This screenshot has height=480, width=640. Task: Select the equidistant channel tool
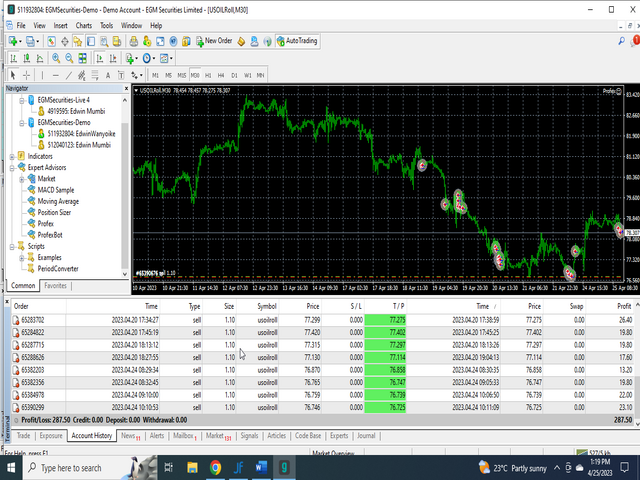[x=82, y=75]
